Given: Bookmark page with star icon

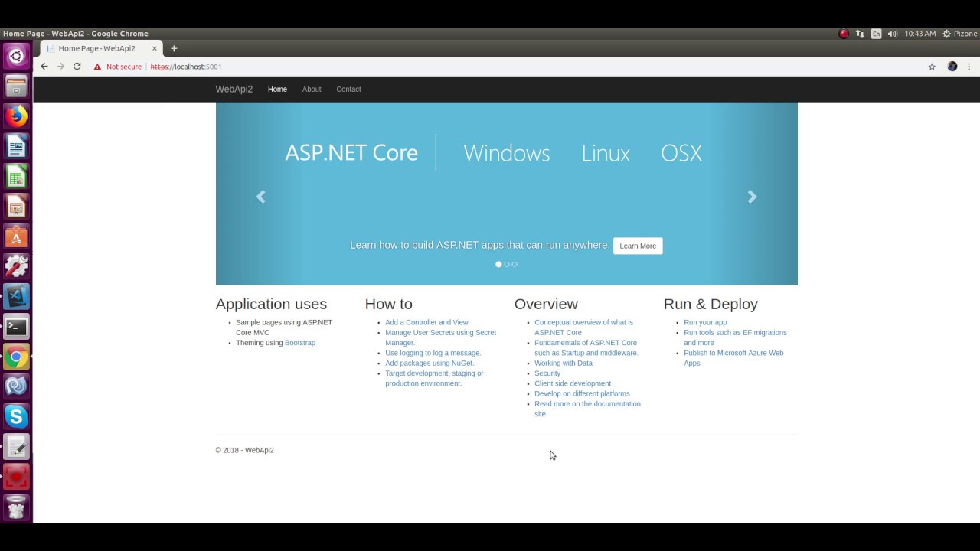Looking at the screenshot, I should [932, 67].
